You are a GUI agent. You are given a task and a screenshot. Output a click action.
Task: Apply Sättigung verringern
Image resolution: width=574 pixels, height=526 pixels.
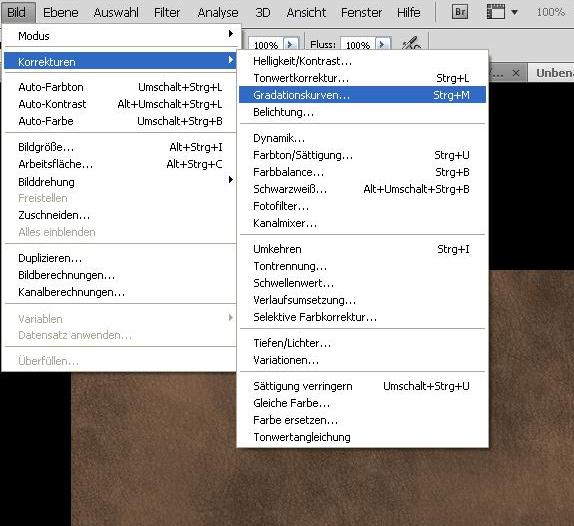point(362,386)
